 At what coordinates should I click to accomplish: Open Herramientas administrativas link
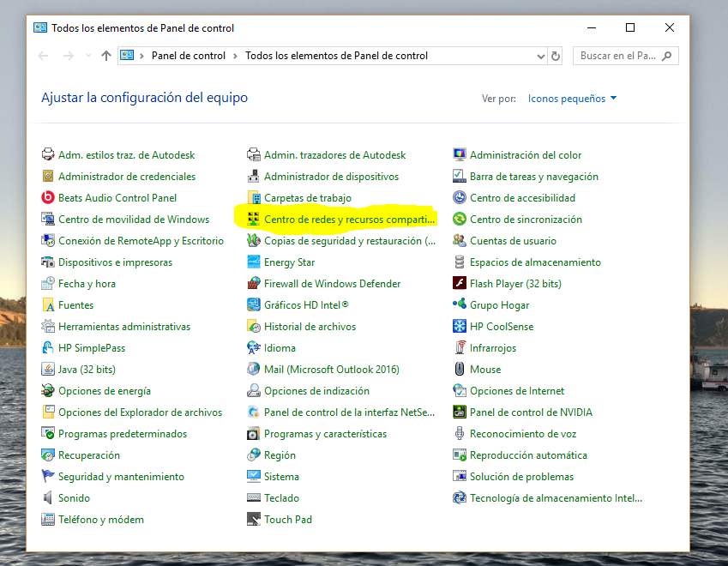click(x=124, y=327)
